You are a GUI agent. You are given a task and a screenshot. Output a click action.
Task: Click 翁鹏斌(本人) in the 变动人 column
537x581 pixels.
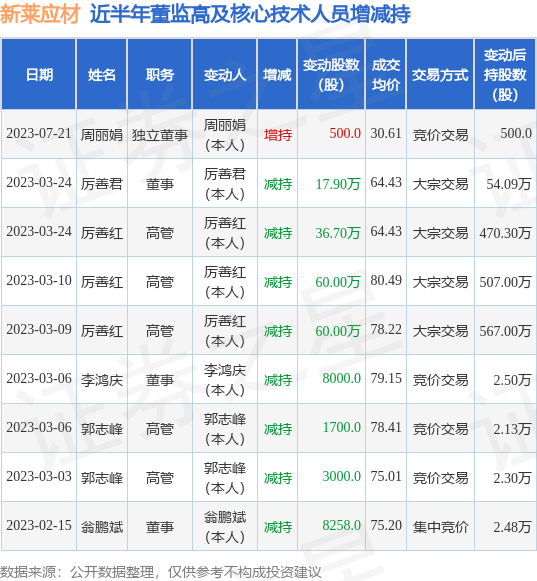coord(225,527)
